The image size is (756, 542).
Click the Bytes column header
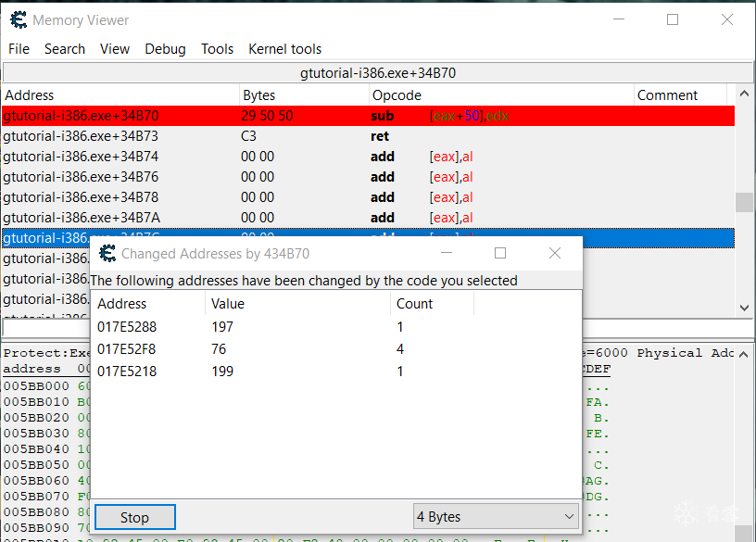point(304,95)
